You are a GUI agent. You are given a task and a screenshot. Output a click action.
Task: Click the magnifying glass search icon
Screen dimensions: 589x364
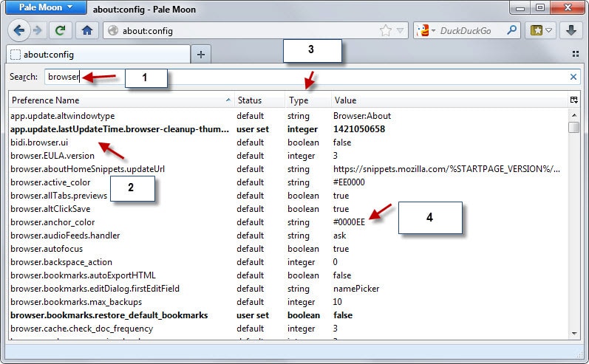click(511, 30)
